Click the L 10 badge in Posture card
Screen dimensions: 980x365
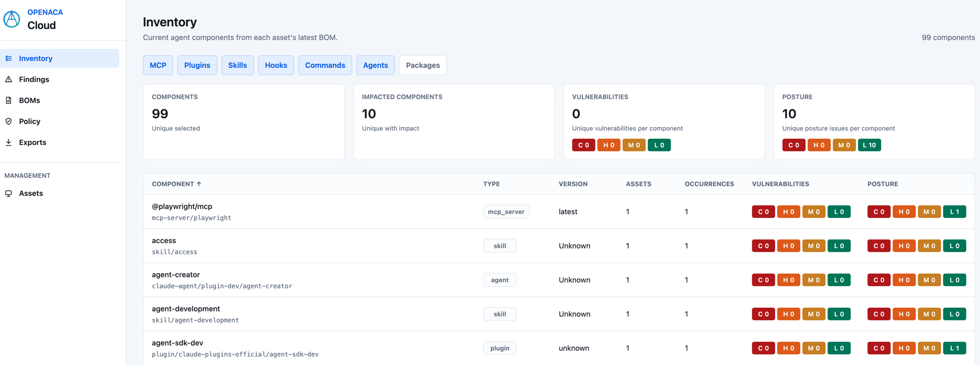[870, 145]
